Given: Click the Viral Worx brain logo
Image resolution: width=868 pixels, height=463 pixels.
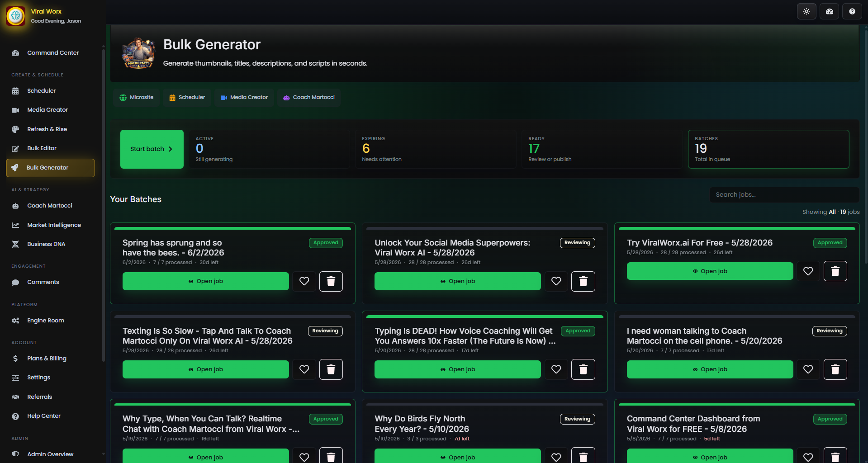Looking at the screenshot, I should tap(16, 16).
